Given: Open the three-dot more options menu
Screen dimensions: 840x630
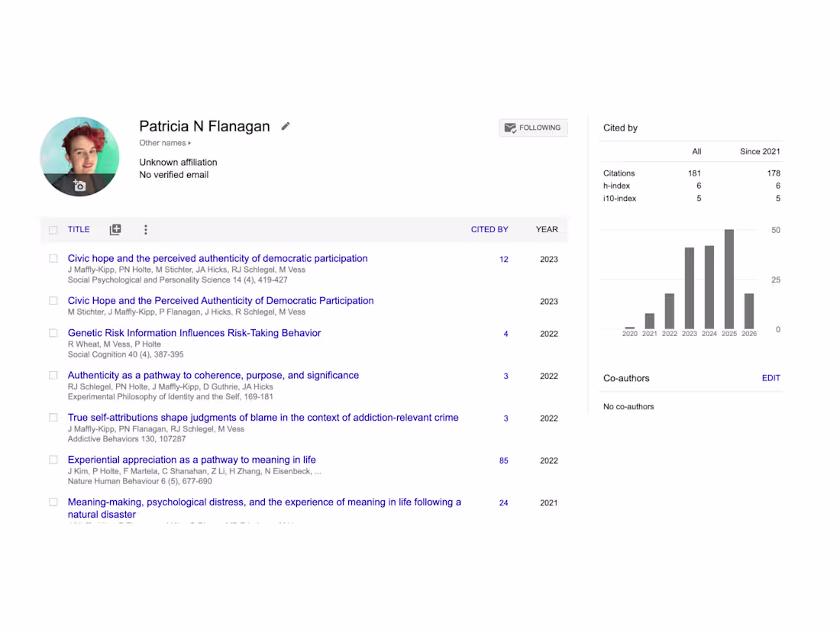Looking at the screenshot, I should (x=145, y=229).
